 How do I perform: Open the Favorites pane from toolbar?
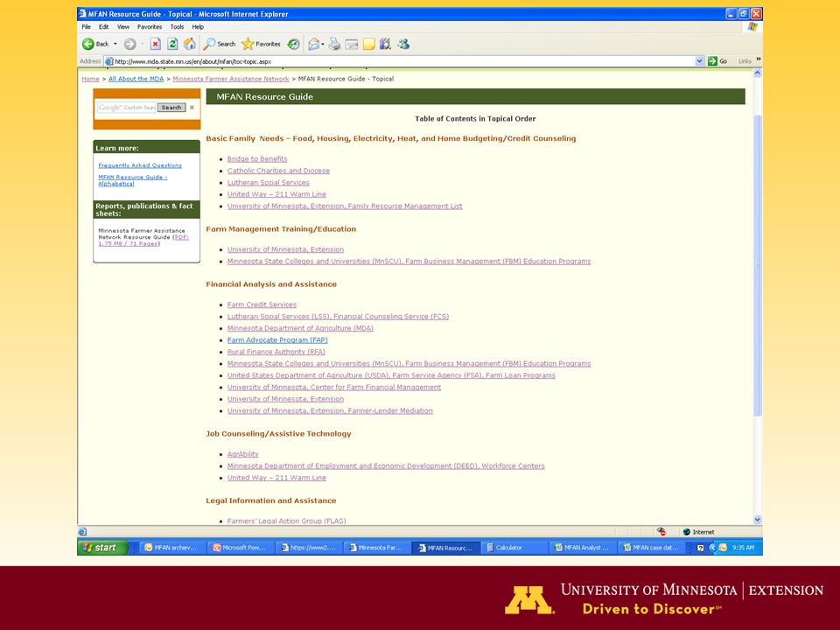click(x=261, y=44)
